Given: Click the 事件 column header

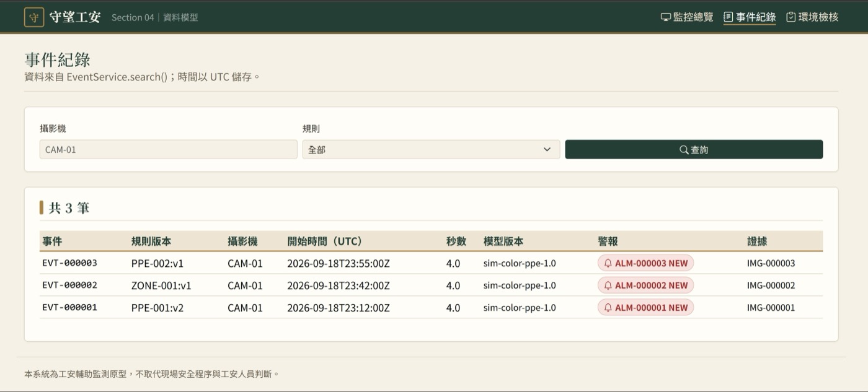Looking at the screenshot, I should click(52, 242).
